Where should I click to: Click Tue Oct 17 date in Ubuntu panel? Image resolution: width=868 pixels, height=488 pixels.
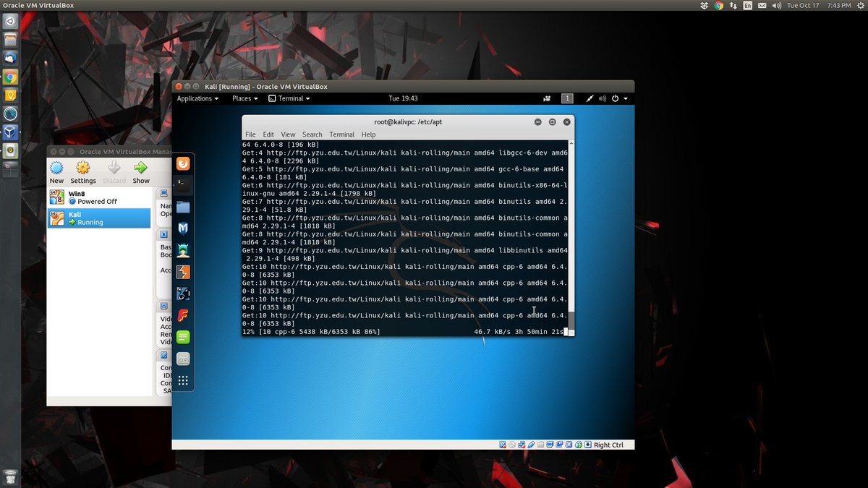point(803,5)
